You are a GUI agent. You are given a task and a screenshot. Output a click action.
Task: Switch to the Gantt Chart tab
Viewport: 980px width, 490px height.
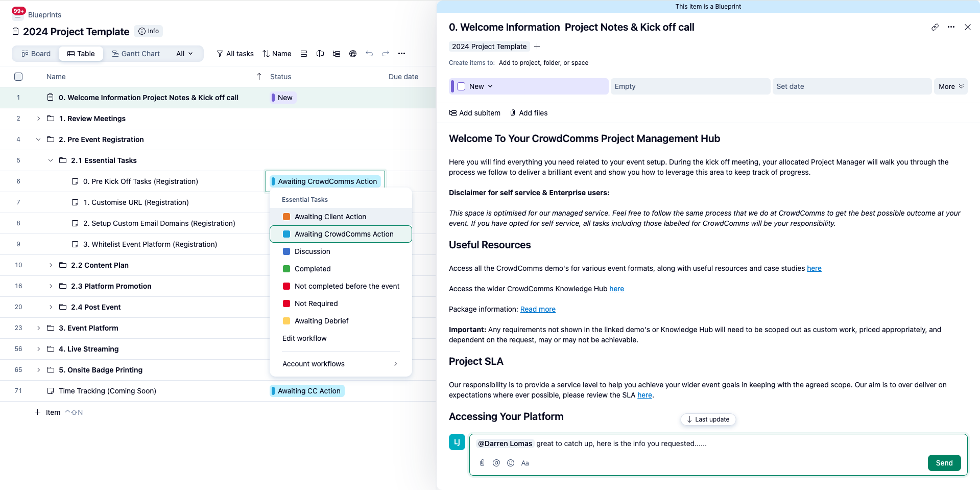pyautogui.click(x=135, y=53)
